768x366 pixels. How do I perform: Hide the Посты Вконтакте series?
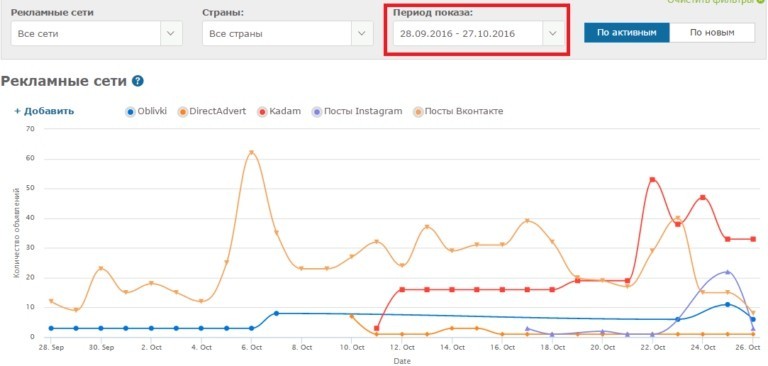(x=458, y=112)
